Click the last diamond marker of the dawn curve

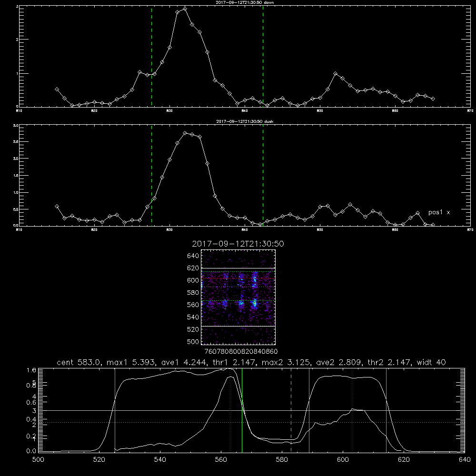[433, 99]
